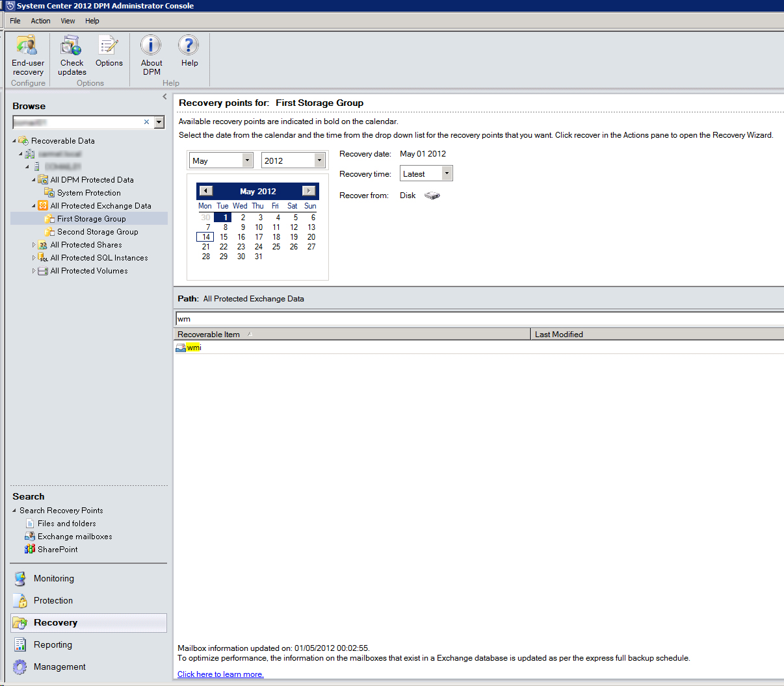Click the All Protected Exchange Data icon
Image resolution: width=784 pixels, height=686 pixels.
click(x=43, y=205)
